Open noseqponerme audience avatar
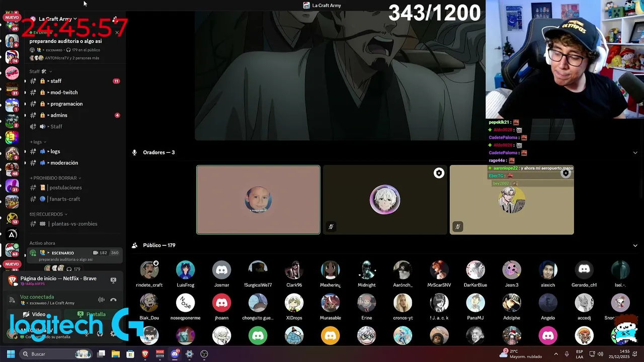 (x=185, y=303)
